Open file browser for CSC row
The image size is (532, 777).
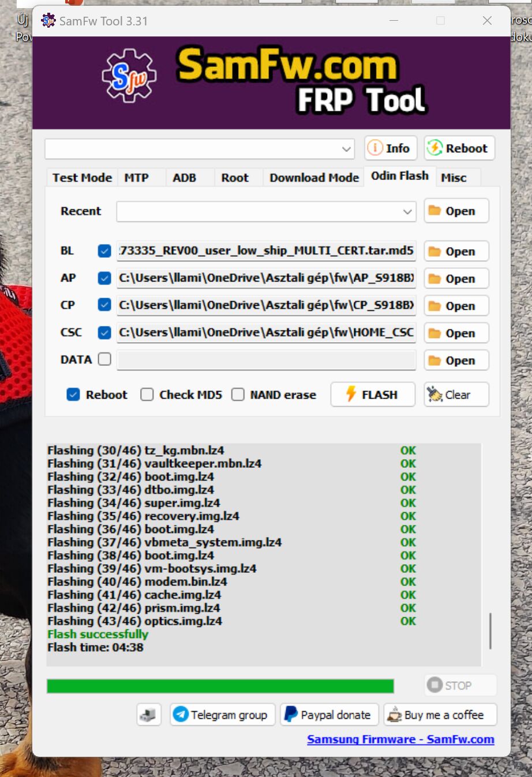point(456,333)
